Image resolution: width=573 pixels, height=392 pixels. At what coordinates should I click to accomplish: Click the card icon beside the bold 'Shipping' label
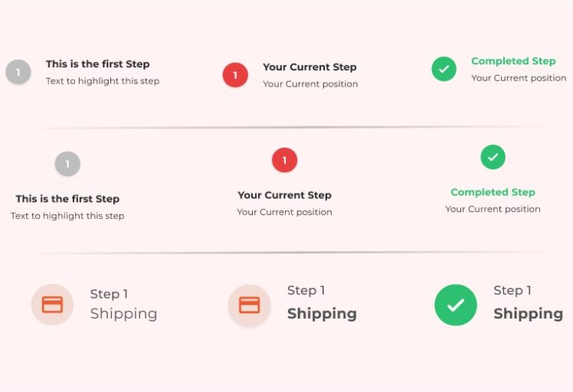point(249,305)
